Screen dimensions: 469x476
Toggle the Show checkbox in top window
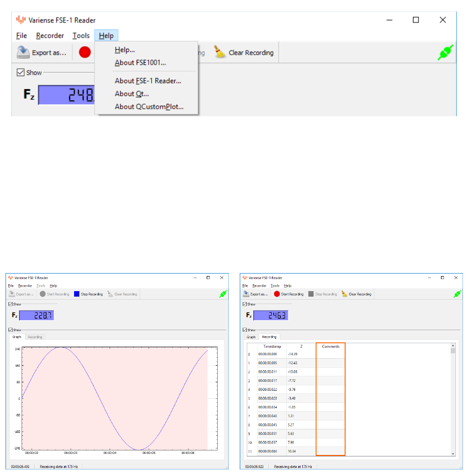pos(21,72)
